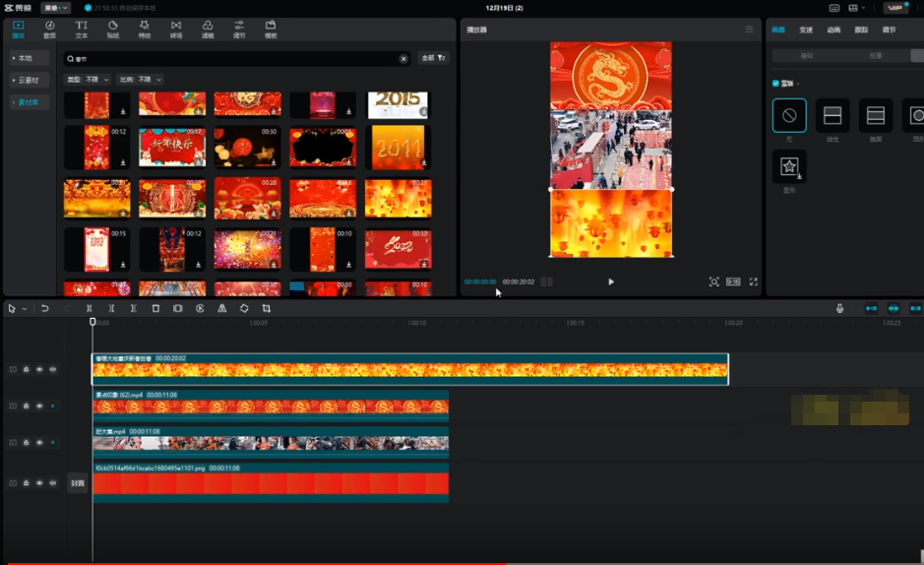Lock the bottom cover track

pos(27,483)
